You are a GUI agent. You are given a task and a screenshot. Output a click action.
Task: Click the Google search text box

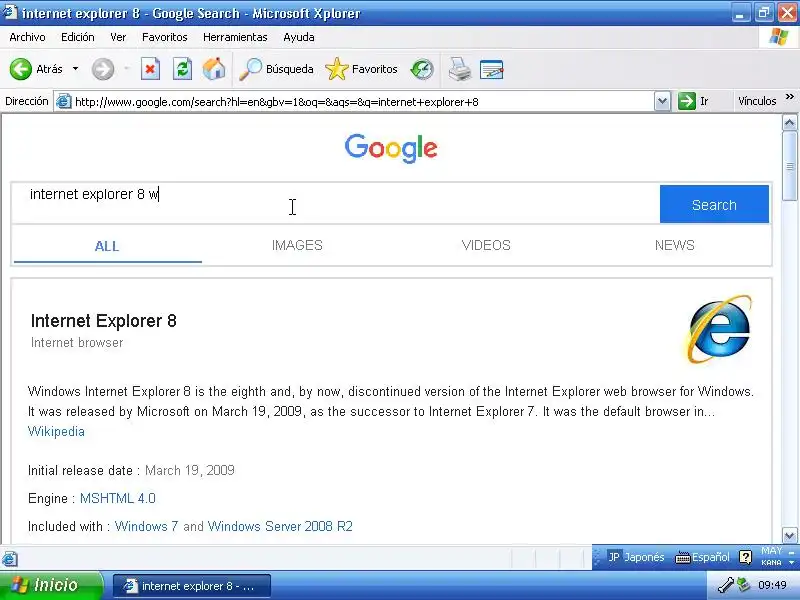coord(335,203)
